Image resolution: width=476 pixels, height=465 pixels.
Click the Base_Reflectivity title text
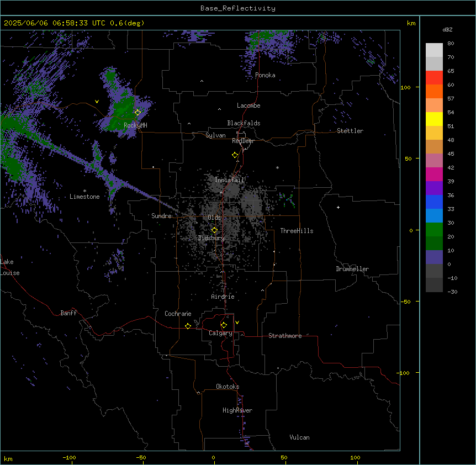coord(238,8)
